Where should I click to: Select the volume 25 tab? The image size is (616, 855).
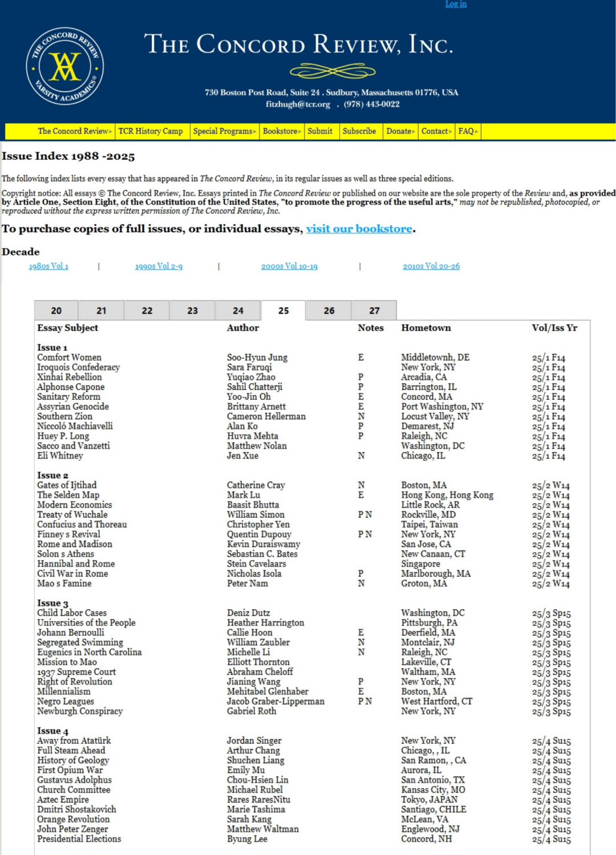tap(283, 310)
